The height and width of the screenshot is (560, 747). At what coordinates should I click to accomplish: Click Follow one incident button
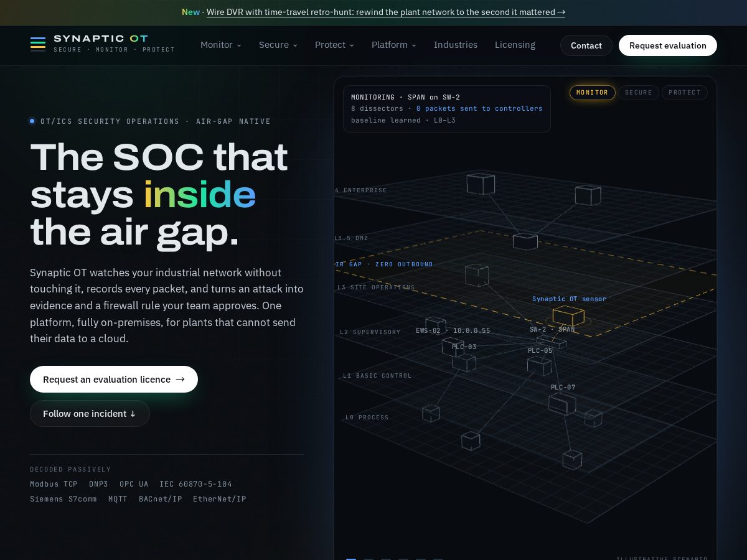90,414
